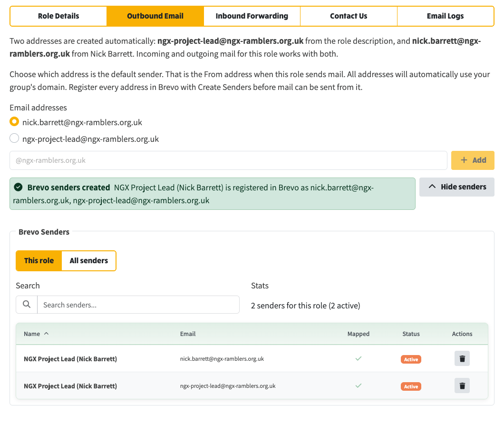
Task: Select nick.barrett@ngx-ramblers.org.uk as default sender
Action: pyautogui.click(x=14, y=122)
